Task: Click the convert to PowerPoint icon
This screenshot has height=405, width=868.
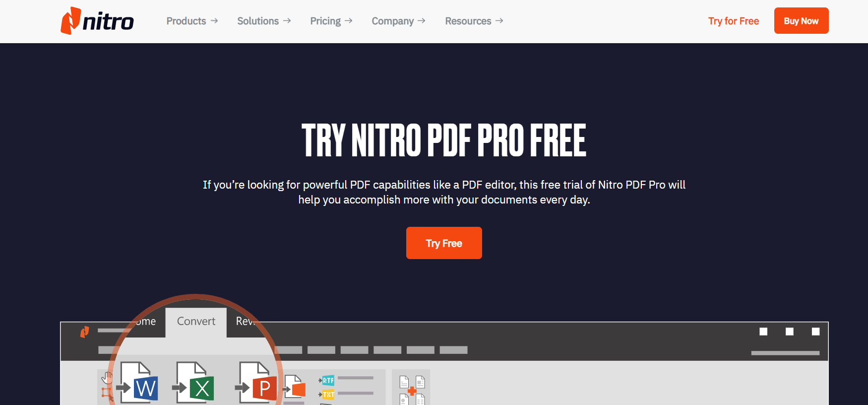Action: pyautogui.click(x=256, y=382)
